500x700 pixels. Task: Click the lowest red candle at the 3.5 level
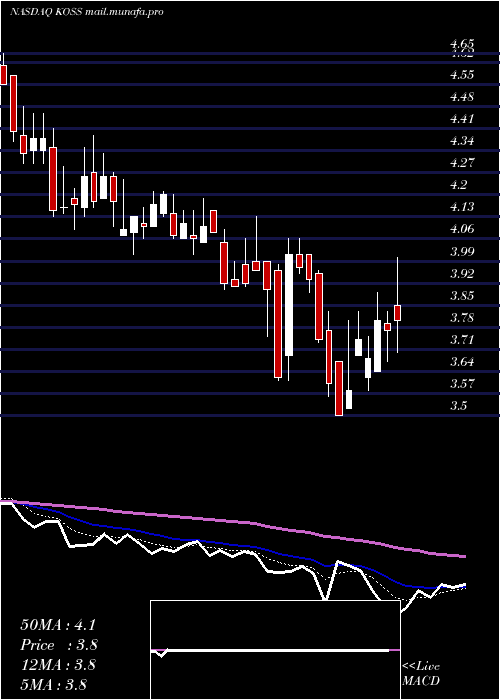(x=339, y=388)
